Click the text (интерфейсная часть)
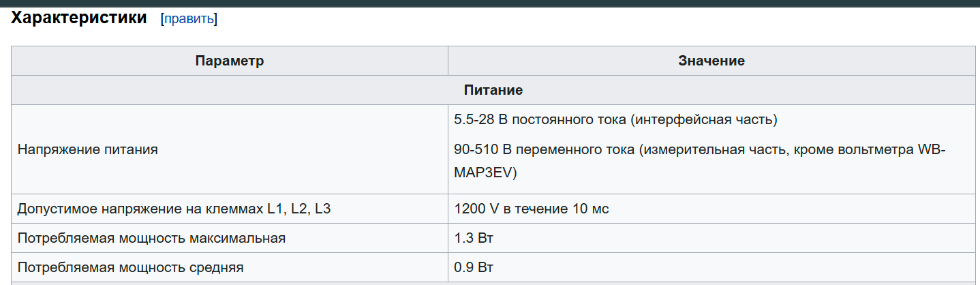Screen dimensions: 980x285 (x=703, y=120)
